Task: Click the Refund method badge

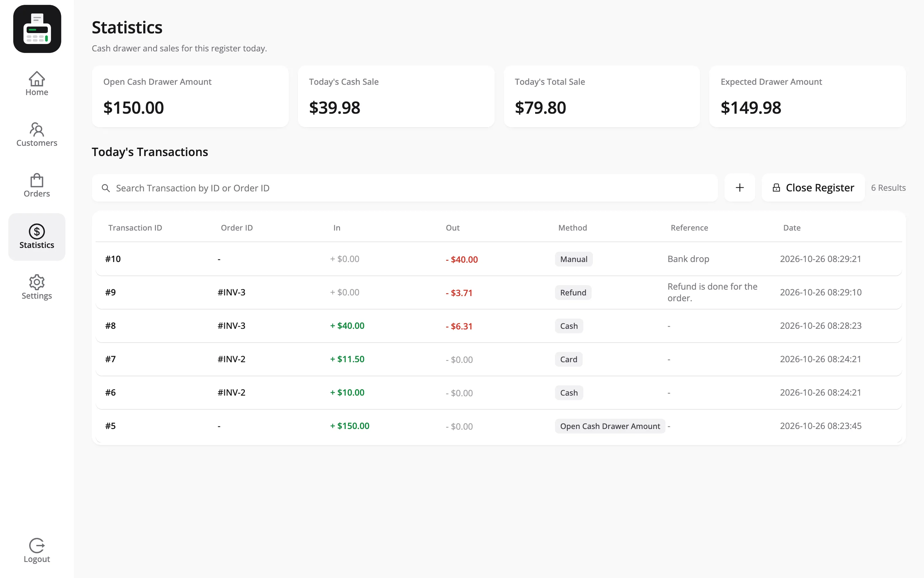Action: click(x=573, y=293)
